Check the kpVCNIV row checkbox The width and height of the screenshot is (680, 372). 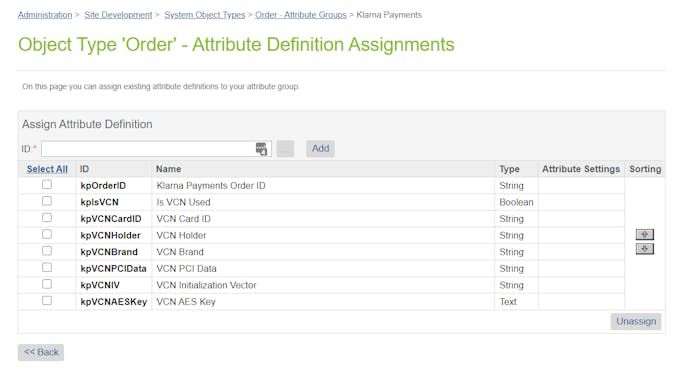coord(47,284)
